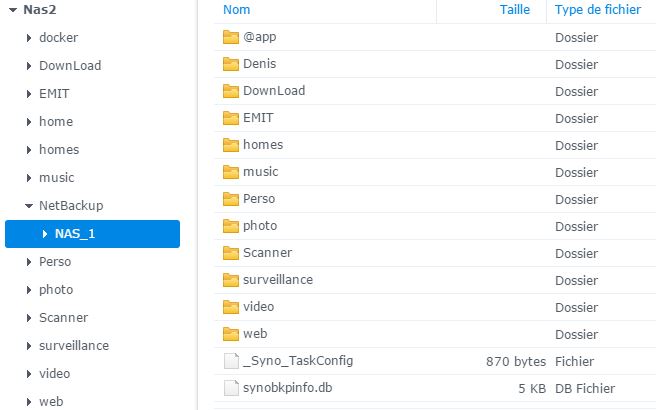Expand the home tree node arrow
656x410 pixels.
[x=28, y=122]
